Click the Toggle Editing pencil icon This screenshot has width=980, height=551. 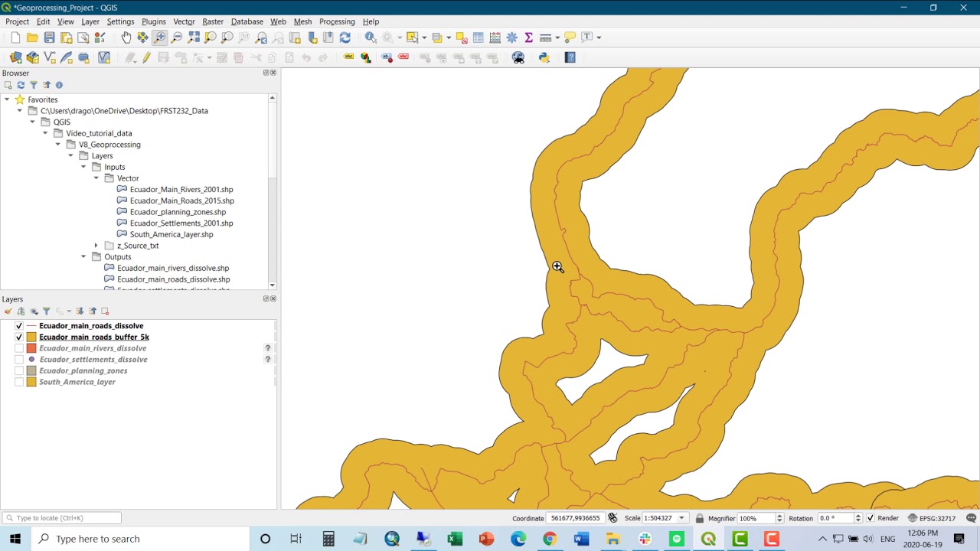(x=146, y=57)
